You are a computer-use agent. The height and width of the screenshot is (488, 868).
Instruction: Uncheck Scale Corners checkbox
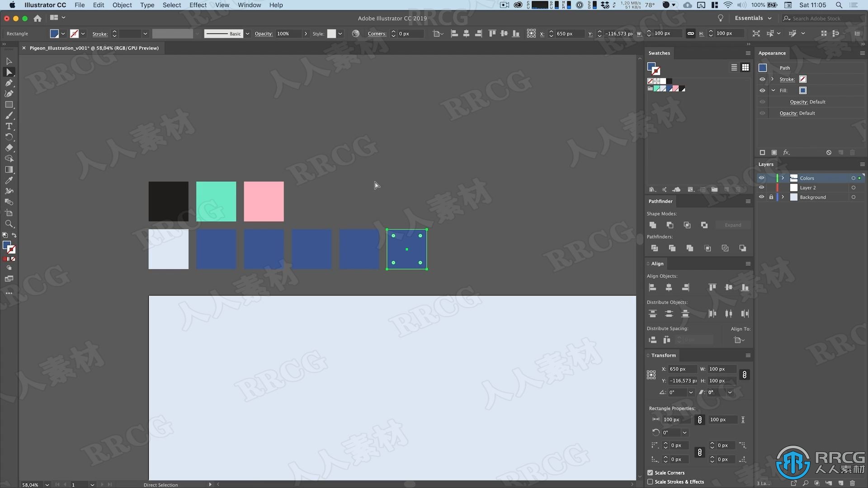tap(650, 473)
